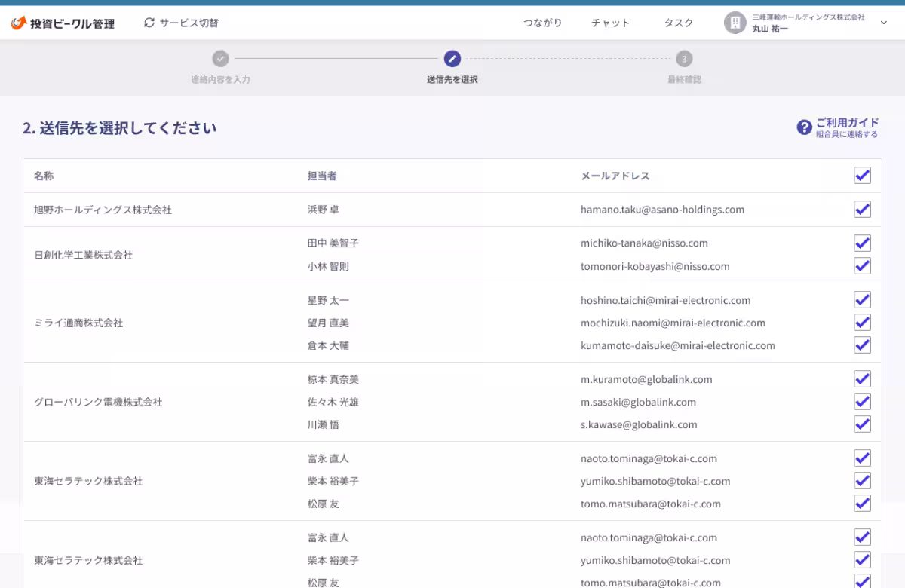Deselect m.sasaki@globalink.com recipient checkbox
Screen dimensions: 905x588
[x=862, y=402]
